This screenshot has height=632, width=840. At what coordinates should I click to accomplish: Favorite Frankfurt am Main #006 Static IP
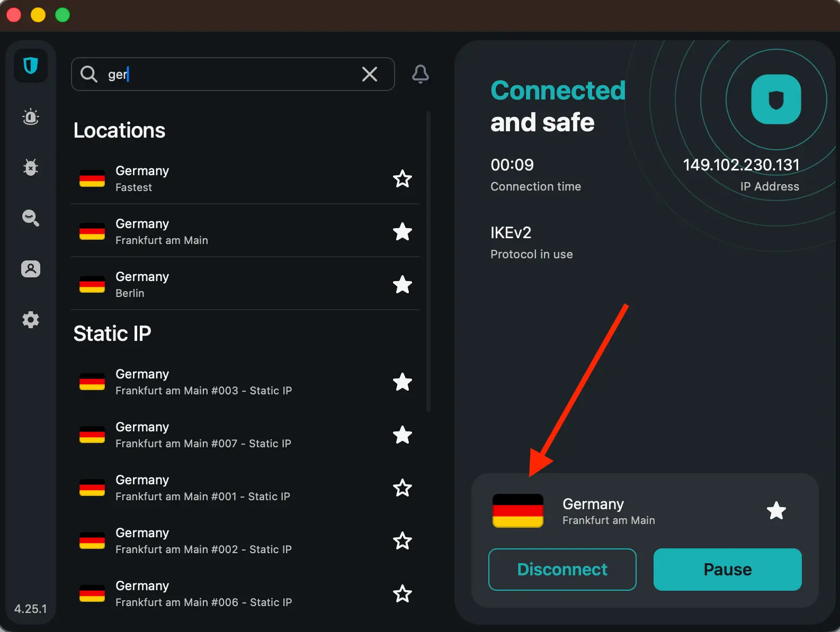point(403,594)
